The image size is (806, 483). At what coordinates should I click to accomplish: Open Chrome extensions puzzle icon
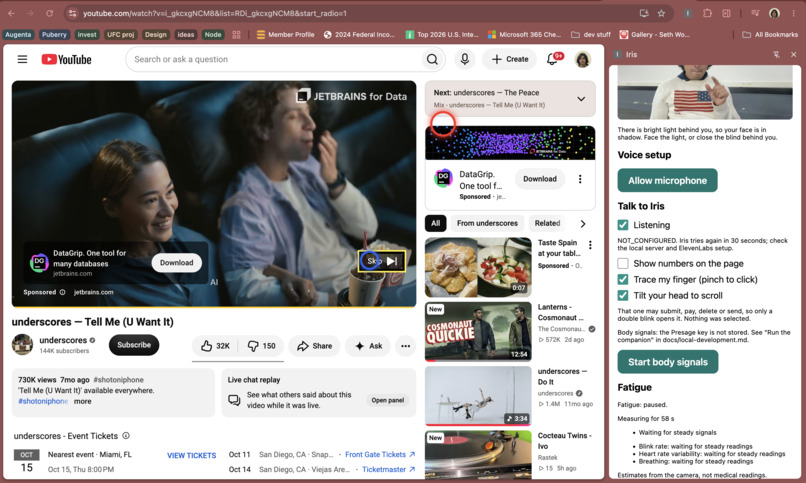(x=707, y=13)
